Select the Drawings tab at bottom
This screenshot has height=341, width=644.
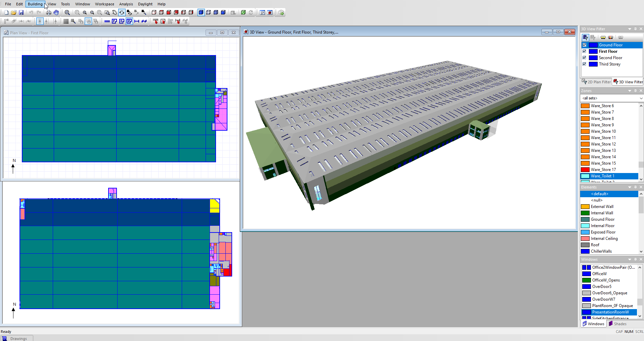point(16,338)
